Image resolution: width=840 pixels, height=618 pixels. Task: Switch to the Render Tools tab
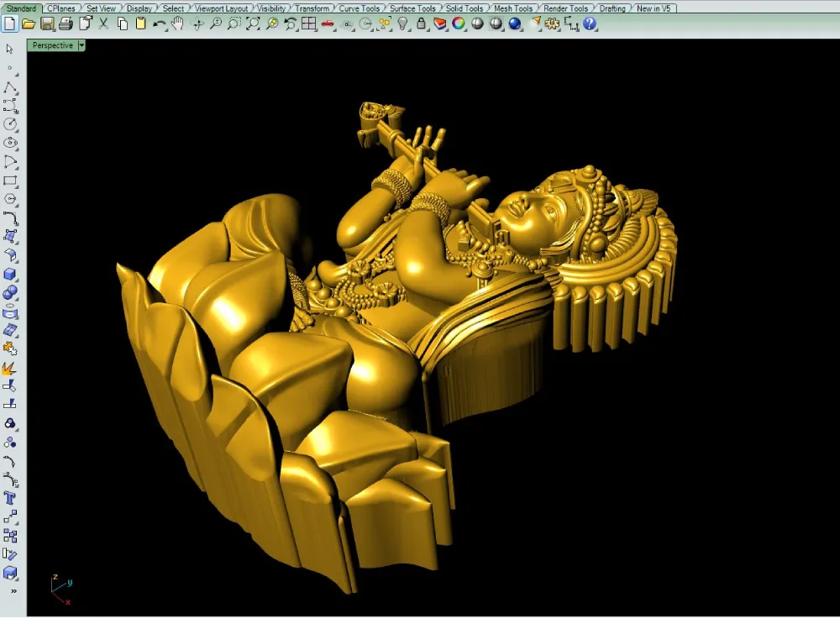[565, 8]
